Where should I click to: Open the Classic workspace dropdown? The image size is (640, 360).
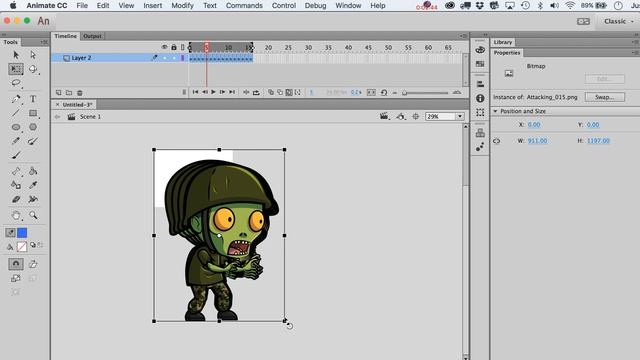click(x=619, y=21)
